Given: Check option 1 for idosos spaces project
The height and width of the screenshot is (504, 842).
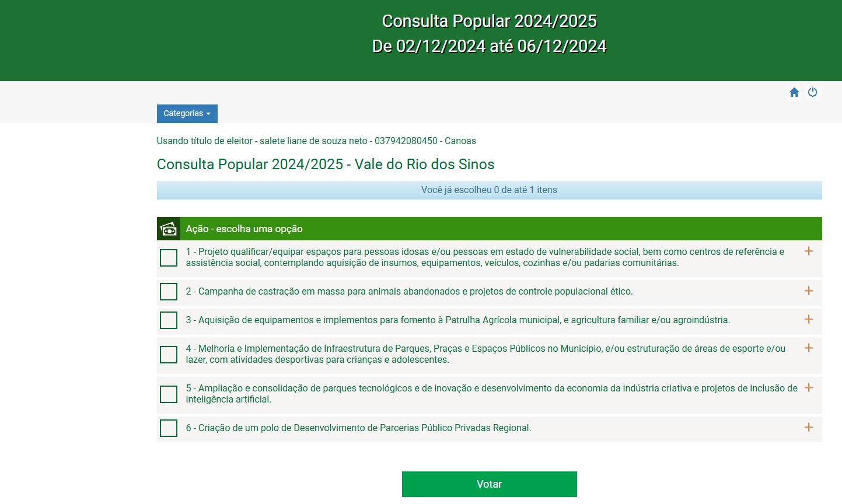Looking at the screenshot, I should click(169, 258).
